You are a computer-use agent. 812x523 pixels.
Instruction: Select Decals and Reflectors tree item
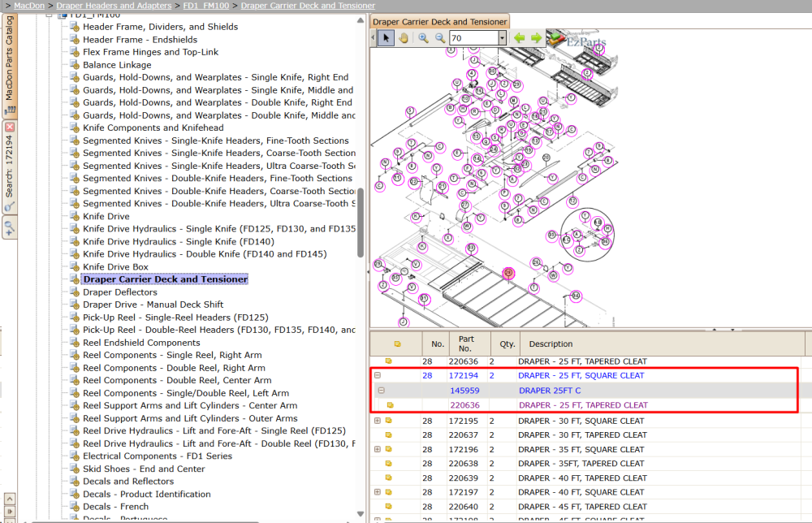click(x=128, y=481)
